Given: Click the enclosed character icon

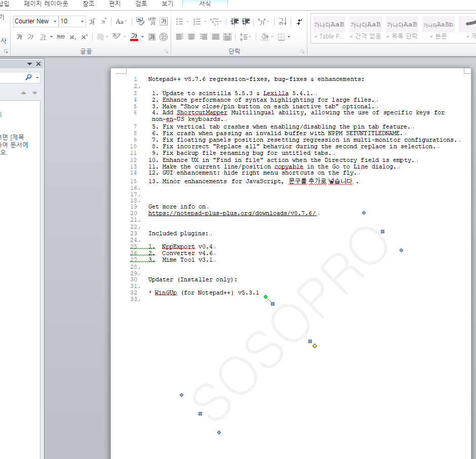Looking at the screenshot, I should (x=164, y=37).
